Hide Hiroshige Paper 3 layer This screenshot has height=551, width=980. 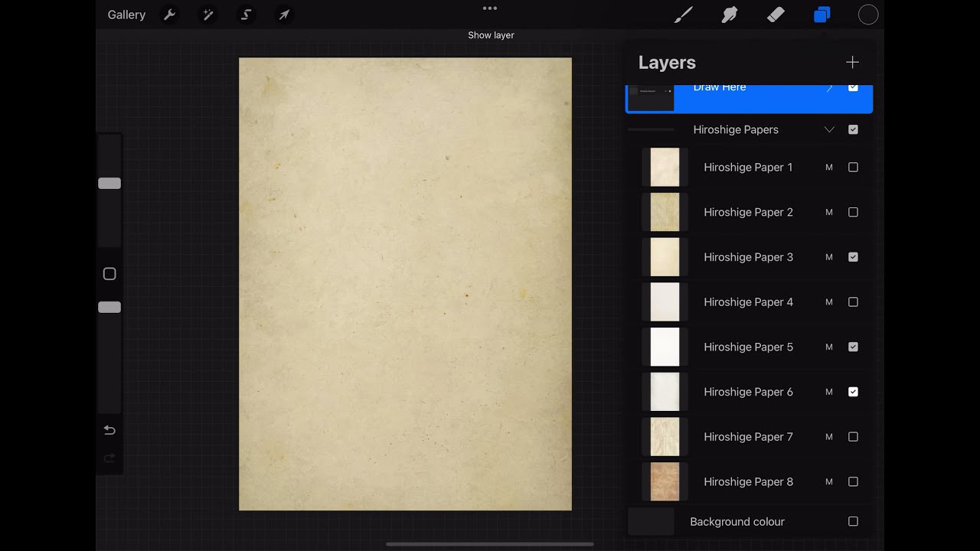tap(853, 257)
